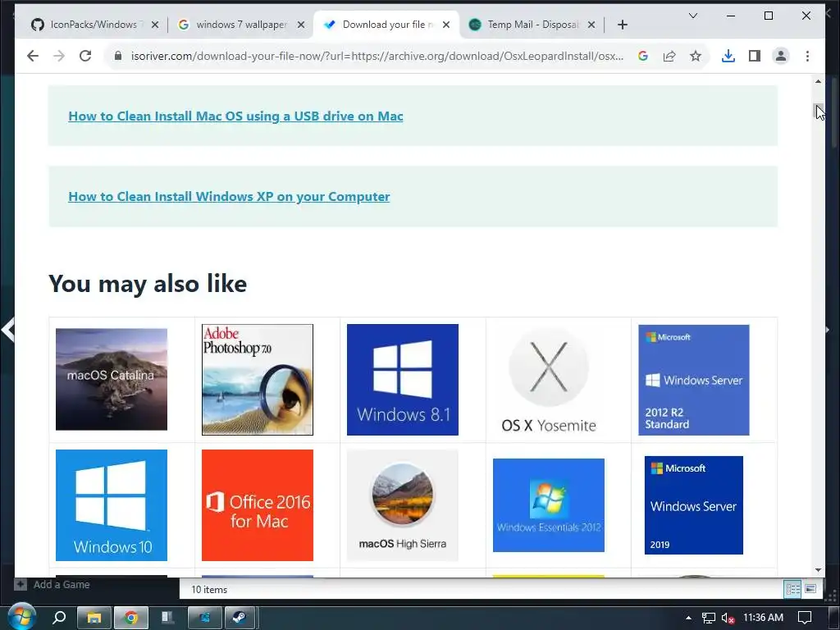
Task: Click the muted volume tray icon
Action: click(x=728, y=618)
